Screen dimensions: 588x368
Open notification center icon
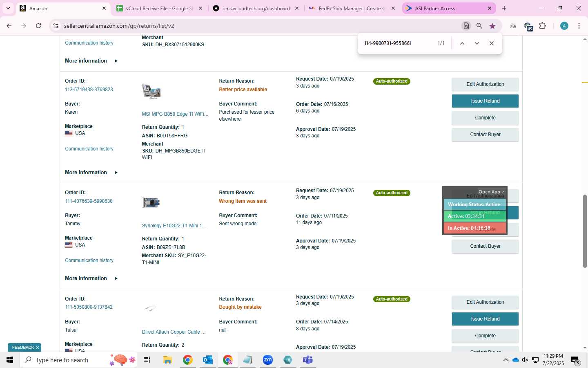[575, 360]
